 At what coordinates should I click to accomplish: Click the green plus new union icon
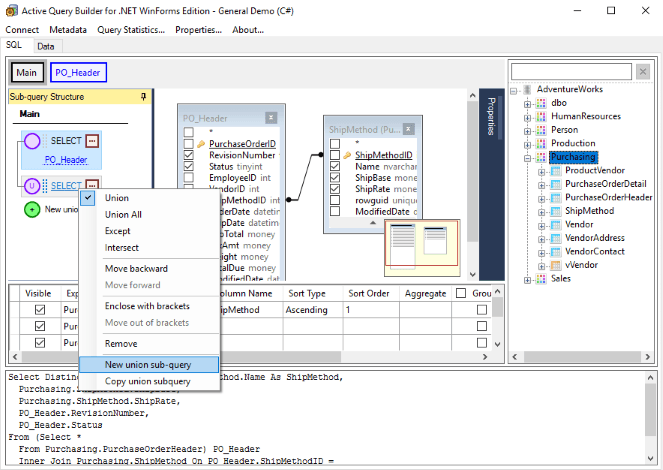pyautogui.click(x=32, y=210)
